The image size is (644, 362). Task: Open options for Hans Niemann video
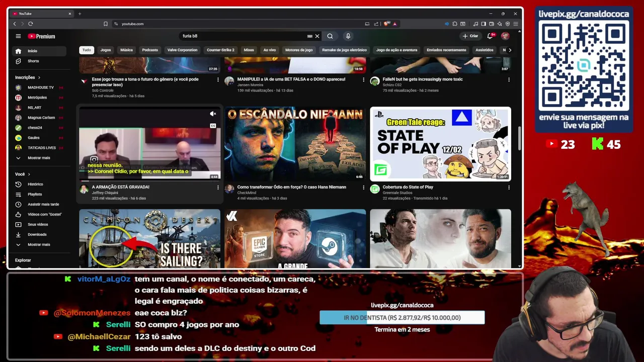point(363,187)
